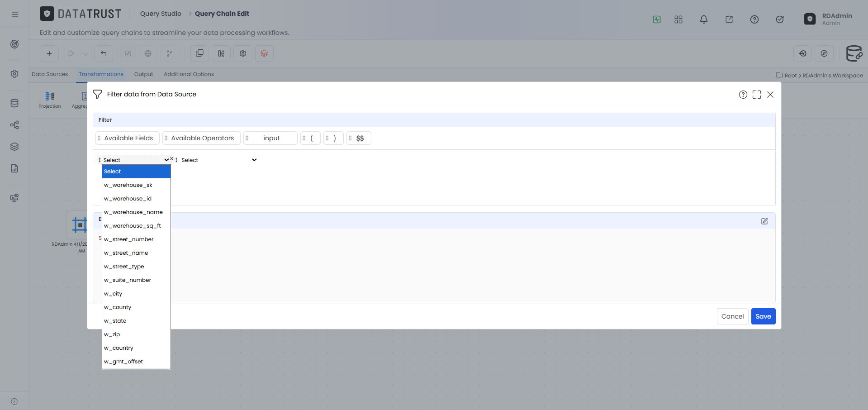Choose w_warehouse_id from the list
868x410 pixels.
click(x=136, y=199)
